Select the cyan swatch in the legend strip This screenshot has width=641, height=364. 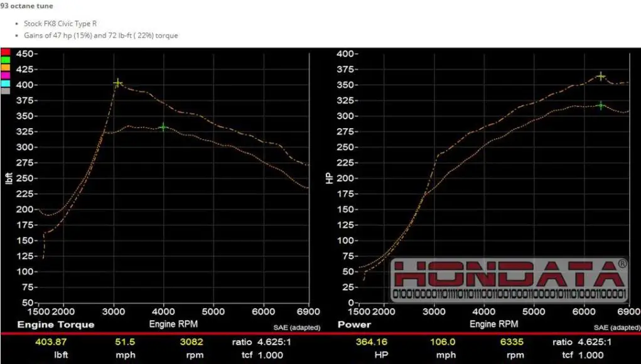tap(5, 84)
